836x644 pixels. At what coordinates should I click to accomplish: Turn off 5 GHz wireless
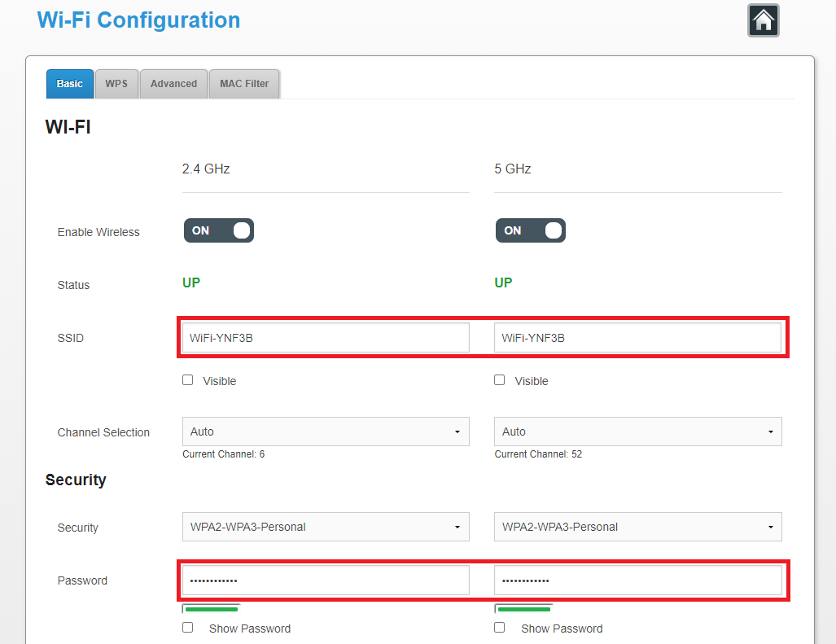(x=530, y=230)
